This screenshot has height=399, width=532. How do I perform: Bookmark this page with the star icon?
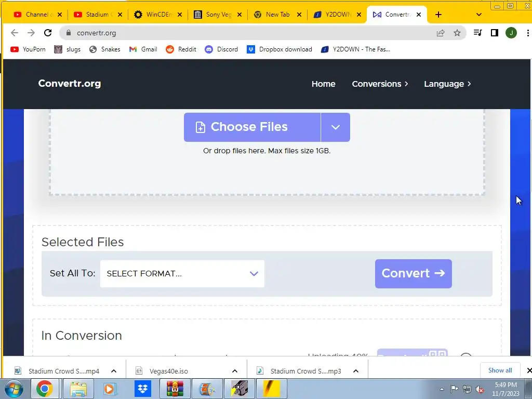coord(457,33)
